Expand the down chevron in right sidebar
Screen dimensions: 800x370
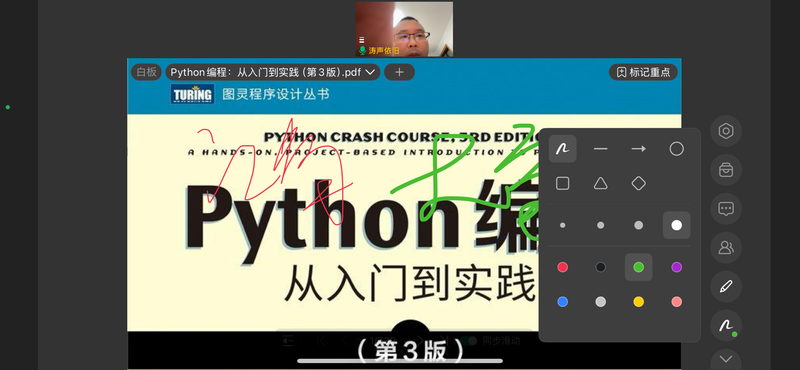pos(726,359)
